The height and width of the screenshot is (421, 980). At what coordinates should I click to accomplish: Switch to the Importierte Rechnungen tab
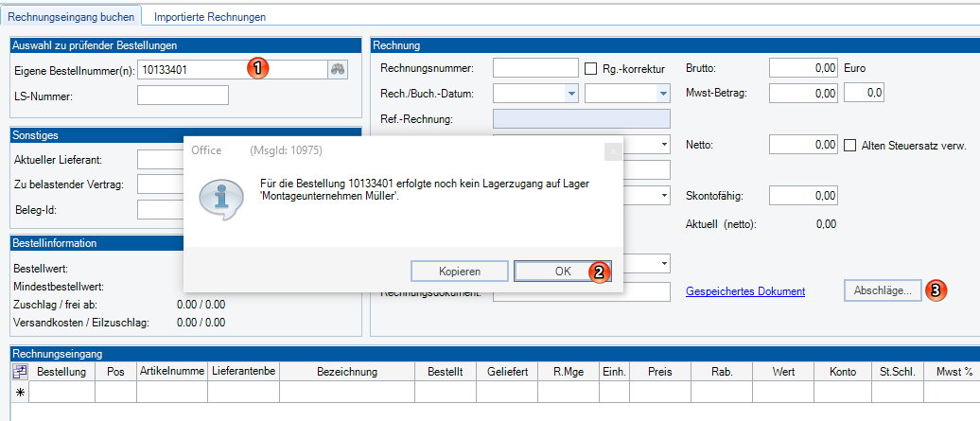click(x=210, y=17)
